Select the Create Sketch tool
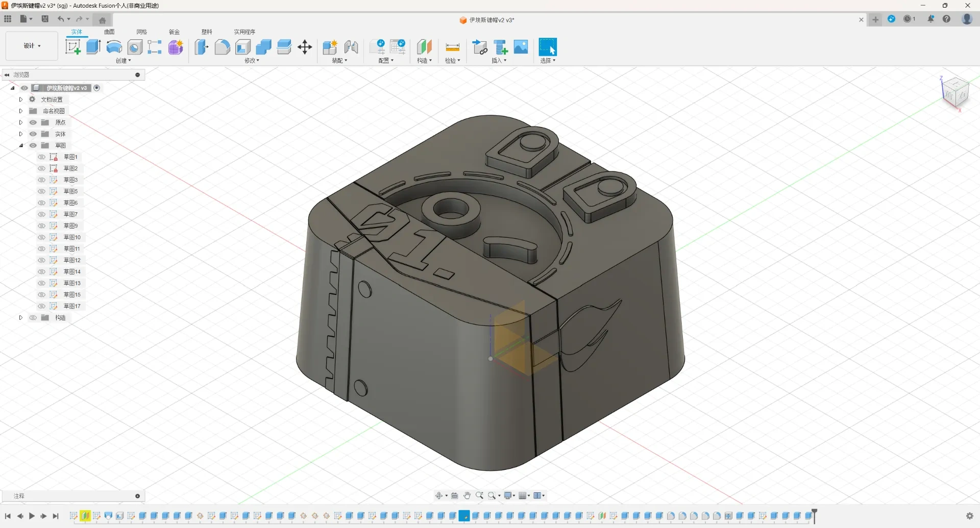Image resolution: width=980 pixels, height=528 pixels. [73, 47]
